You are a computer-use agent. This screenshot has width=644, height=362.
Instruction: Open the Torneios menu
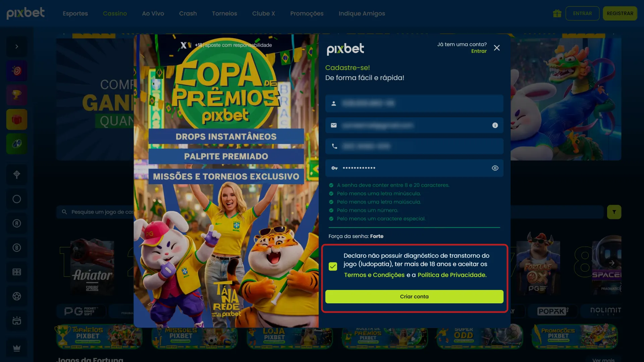pos(224,13)
